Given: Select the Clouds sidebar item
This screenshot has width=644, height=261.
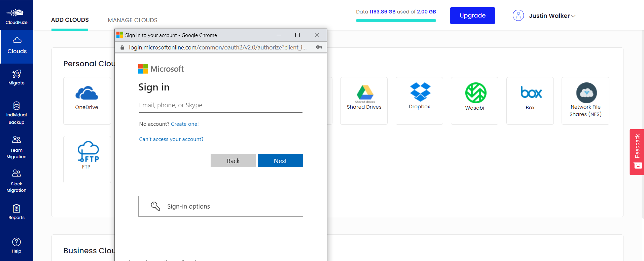Looking at the screenshot, I should (x=17, y=46).
